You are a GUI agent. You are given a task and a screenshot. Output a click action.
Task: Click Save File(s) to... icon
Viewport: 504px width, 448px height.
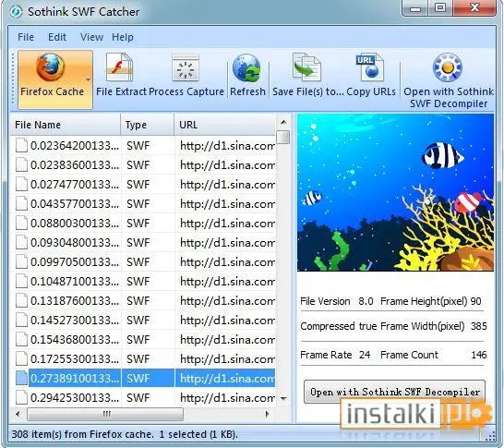point(307,67)
